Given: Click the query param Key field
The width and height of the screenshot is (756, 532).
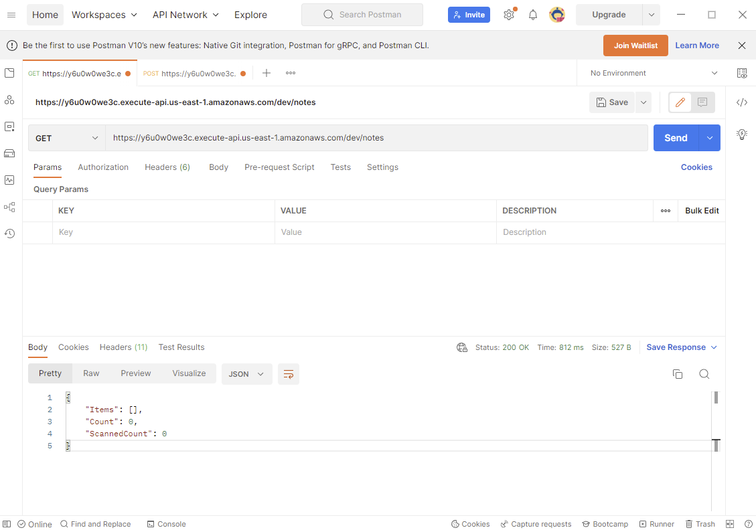Looking at the screenshot, I should (163, 232).
